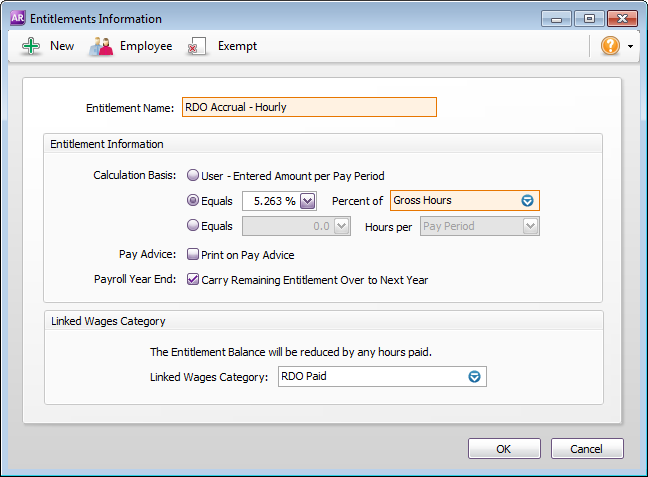Open the Linked Wages Category selection arrow
The height and width of the screenshot is (477, 648).
(474, 377)
